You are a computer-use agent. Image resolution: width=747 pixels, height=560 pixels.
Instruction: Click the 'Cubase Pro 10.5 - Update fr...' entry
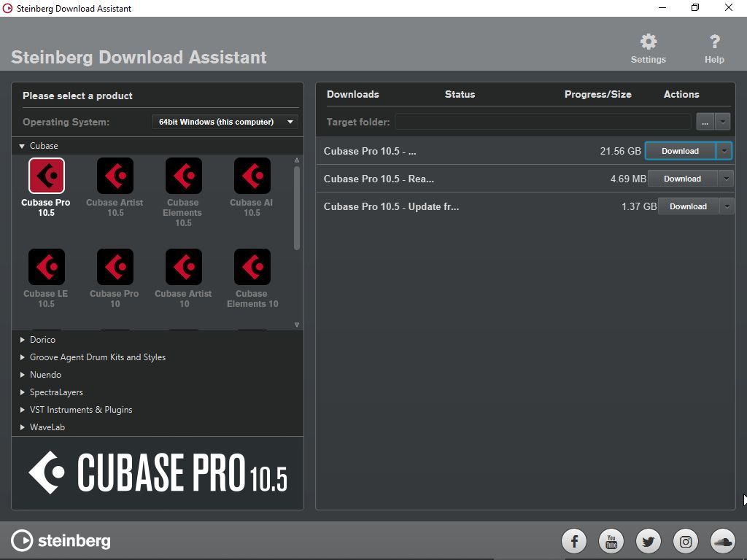391,206
